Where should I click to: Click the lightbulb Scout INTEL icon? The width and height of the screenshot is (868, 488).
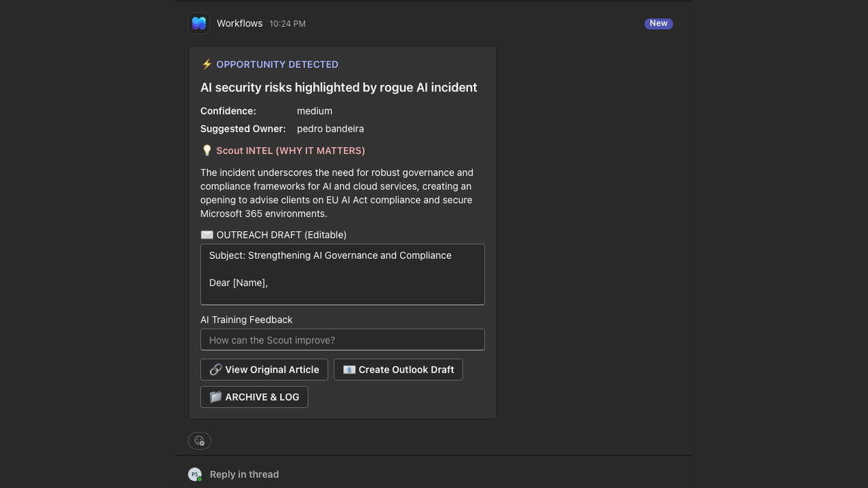pyautogui.click(x=207, y=150)
